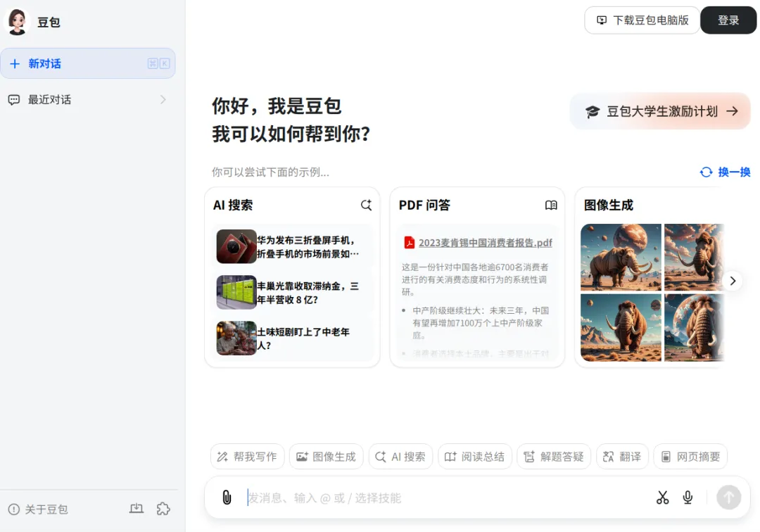
Task: Select the 帮我写作 skill chip
Action: coord(247,457)
